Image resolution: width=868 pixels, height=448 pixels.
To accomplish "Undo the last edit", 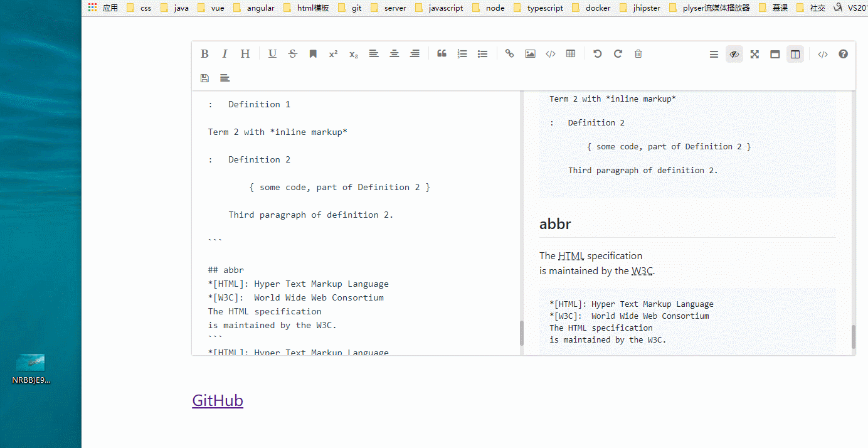I will click(x=598, y=54).
